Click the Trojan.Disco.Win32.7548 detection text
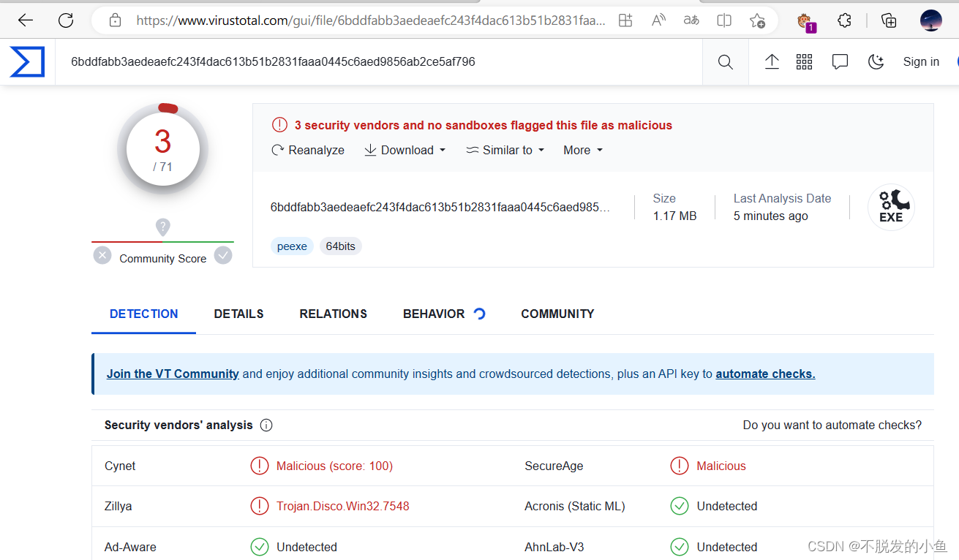The image size is (959, 560). point(343,506)
